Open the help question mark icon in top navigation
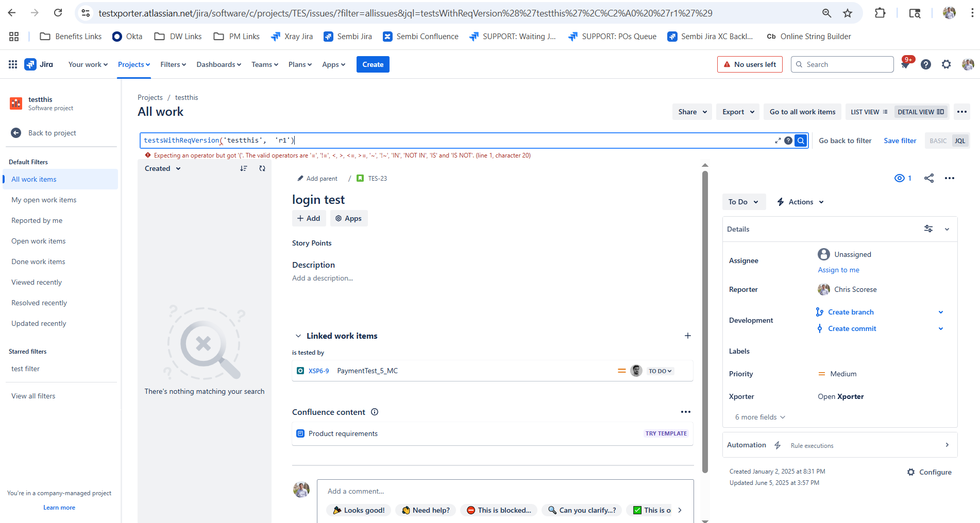 pyautogui.click(x=926, y=64)
